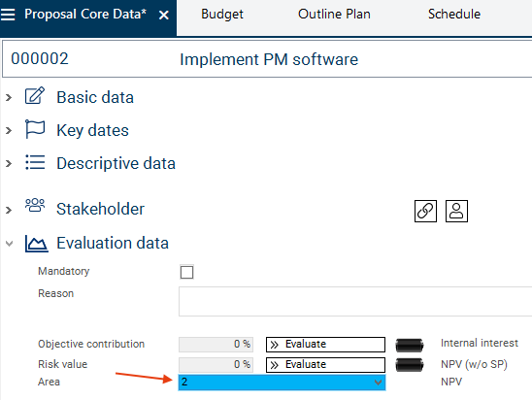This screenshot has height=400, width=532.
Task: Switch to the Outline Plan tab
Action: tap(334, 15)
